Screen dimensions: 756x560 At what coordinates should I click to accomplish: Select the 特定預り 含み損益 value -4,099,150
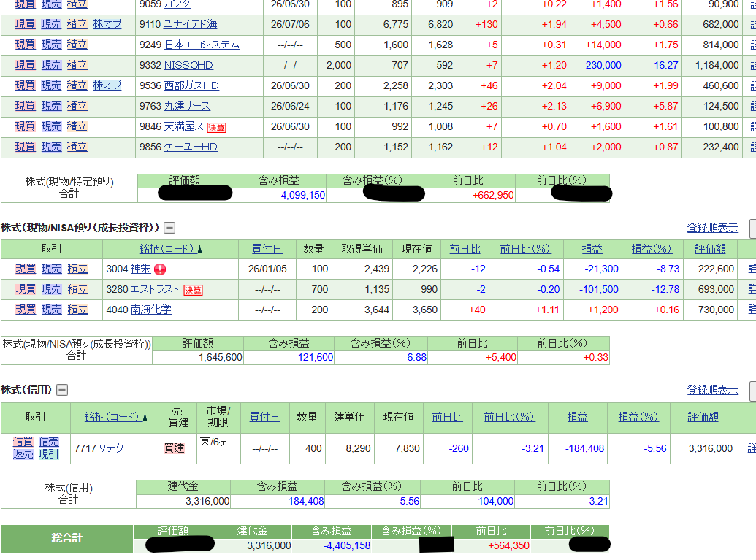coord(302,195)
